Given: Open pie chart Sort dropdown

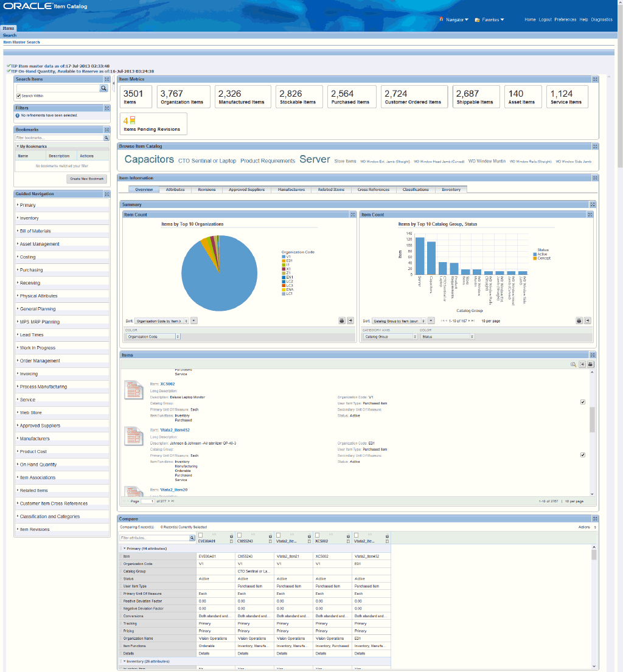Looking at the screenshot, I should pyautogui.click(x=162, y=321).
